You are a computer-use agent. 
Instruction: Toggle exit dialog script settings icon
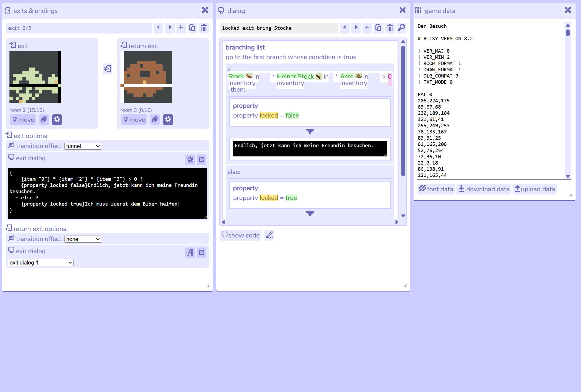tap(190, 160)
